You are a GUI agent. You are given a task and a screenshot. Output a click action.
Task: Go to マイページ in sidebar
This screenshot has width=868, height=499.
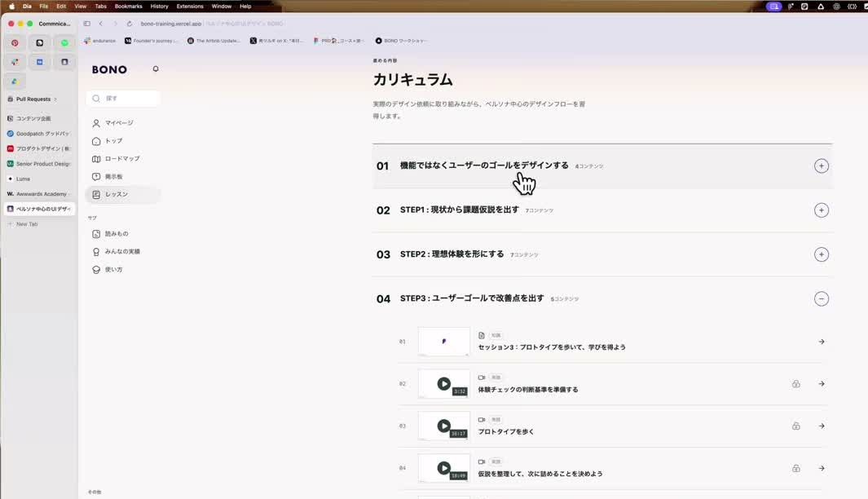[x=123, y=123]
